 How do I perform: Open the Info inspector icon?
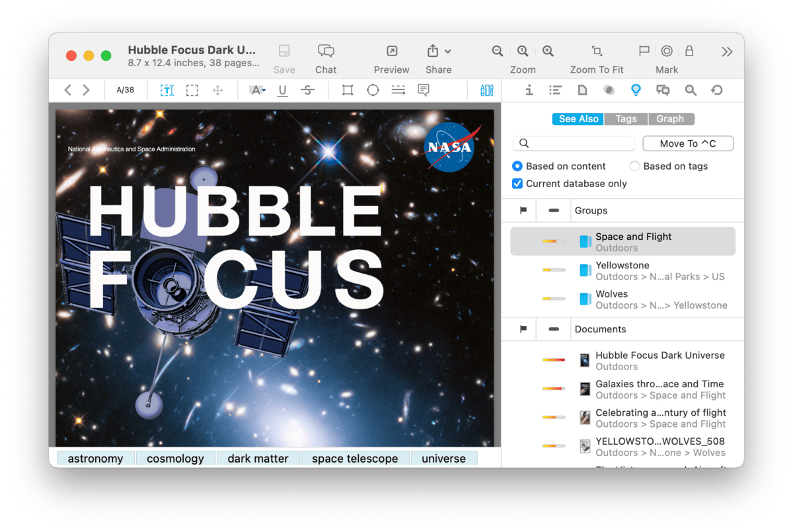529,91
